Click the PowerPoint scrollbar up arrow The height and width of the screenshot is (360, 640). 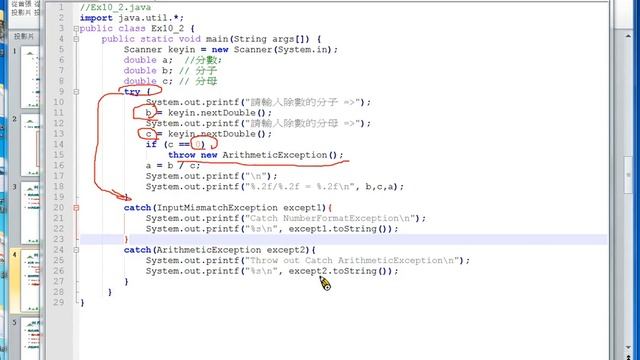[629, 36]
